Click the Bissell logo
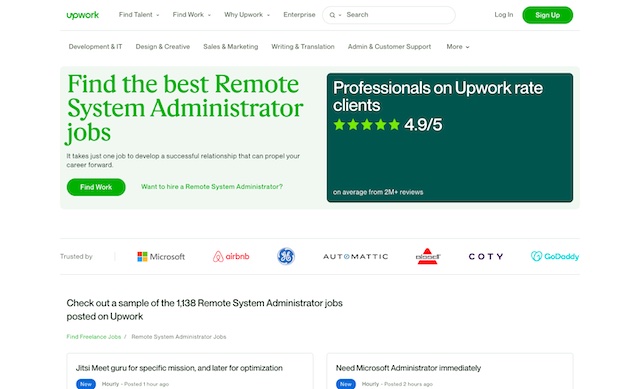640x389 pixels. 427,256
